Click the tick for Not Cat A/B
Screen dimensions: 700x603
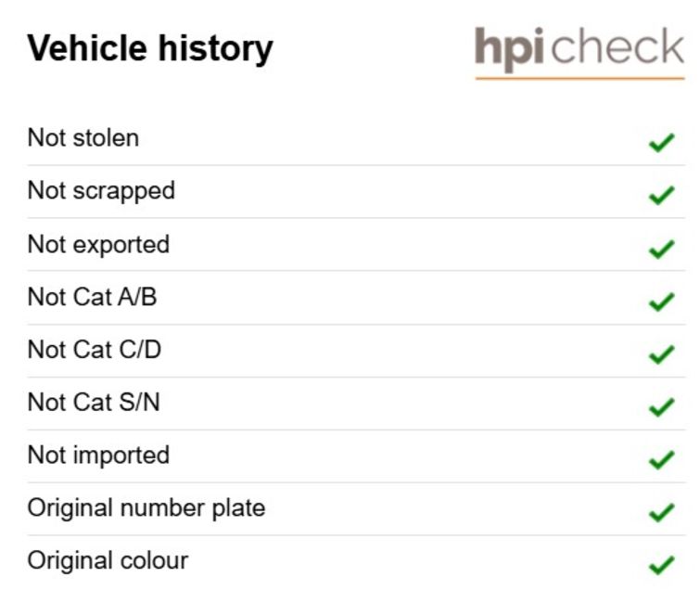point(661,301)
